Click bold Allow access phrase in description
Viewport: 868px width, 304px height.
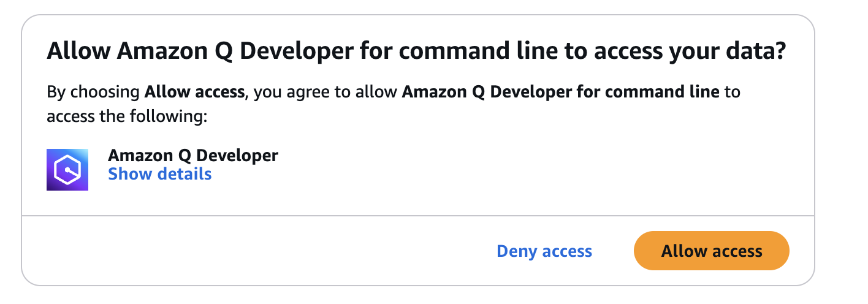195,93
